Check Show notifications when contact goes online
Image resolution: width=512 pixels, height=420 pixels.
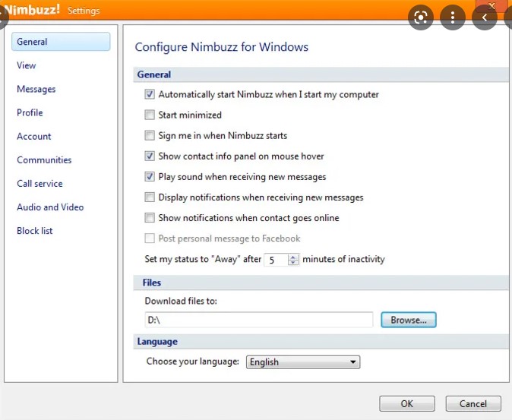pos(150,218)
